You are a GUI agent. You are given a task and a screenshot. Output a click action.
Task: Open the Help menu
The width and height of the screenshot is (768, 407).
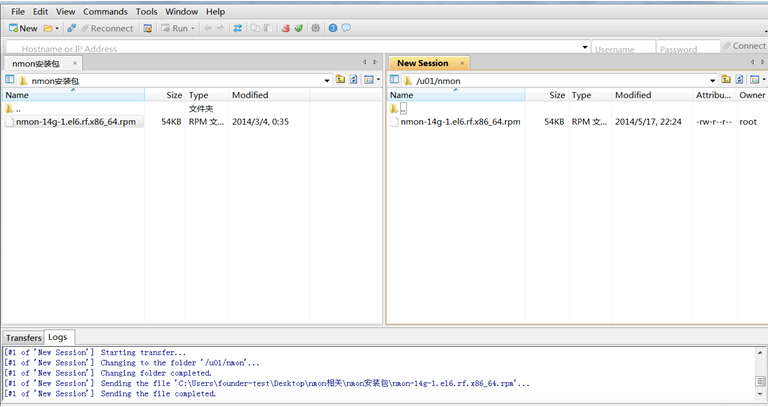pyautogui.click(x=216, y=12)
